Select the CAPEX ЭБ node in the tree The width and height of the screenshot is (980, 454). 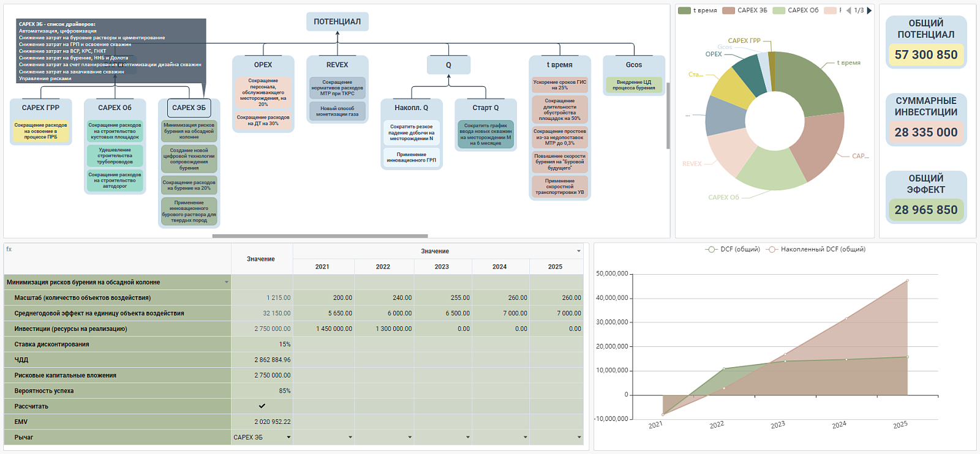click(x=189, y=108)
